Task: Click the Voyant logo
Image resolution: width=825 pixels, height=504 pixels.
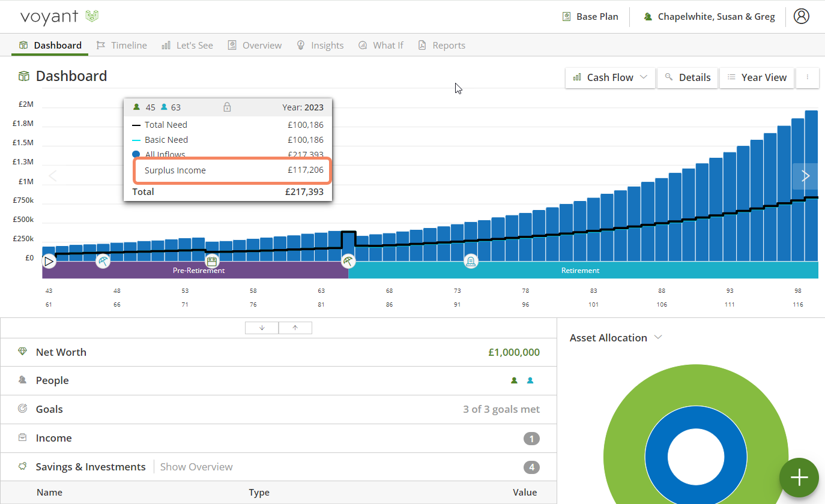Action: 59,16
